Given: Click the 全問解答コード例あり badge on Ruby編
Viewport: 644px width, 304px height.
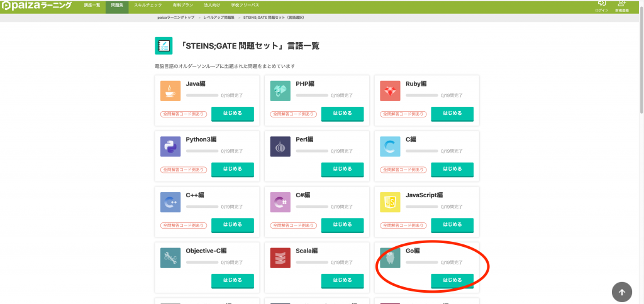Looking at the screenshot, I should point(403,114).
